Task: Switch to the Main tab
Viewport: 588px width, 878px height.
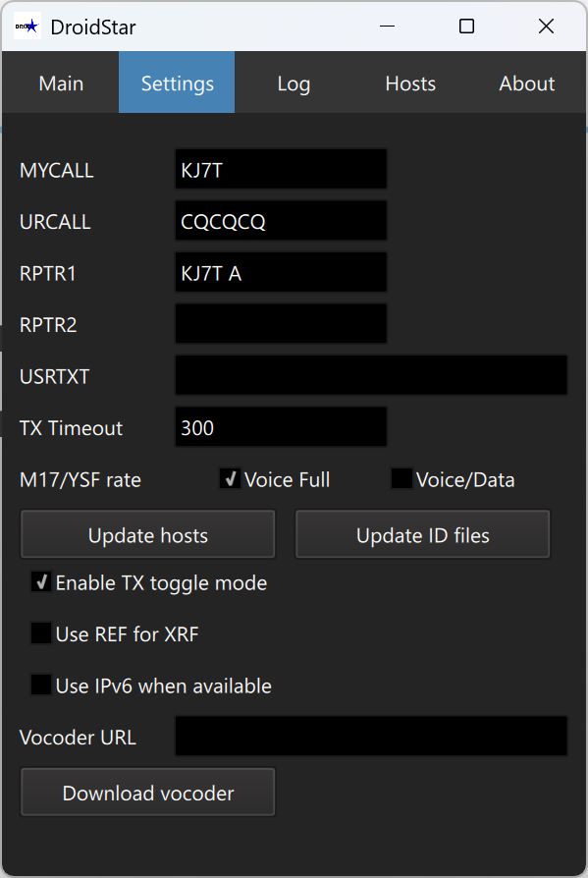Action: click(x=60, y=83)
